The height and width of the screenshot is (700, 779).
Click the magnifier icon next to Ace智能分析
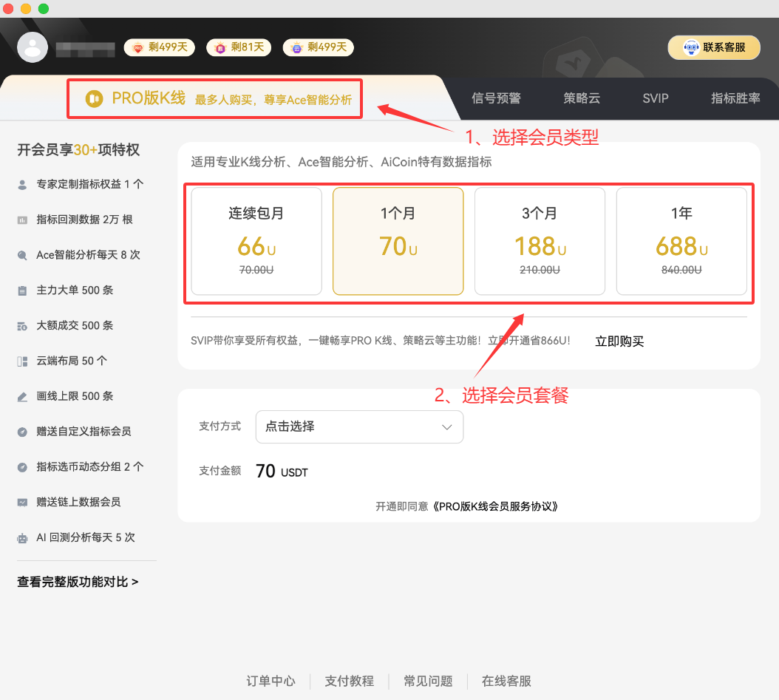point(23,254)
